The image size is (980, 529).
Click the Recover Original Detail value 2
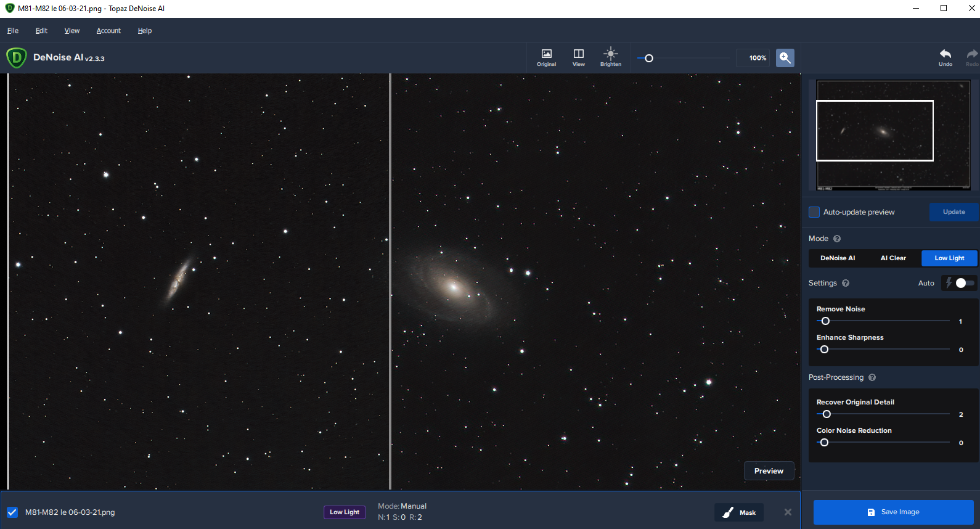[x=961, y=414]
